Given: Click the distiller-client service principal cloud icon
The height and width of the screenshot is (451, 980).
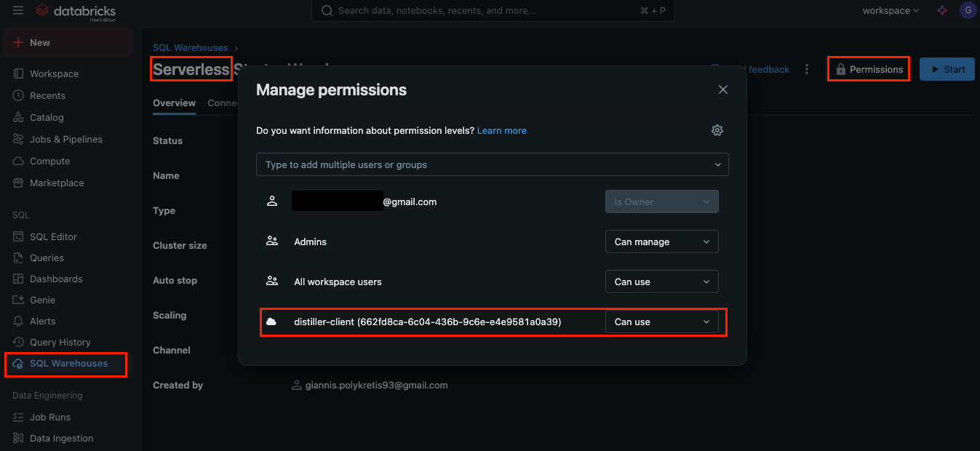Looking at the screenshot, I should (x=272, y=322).
